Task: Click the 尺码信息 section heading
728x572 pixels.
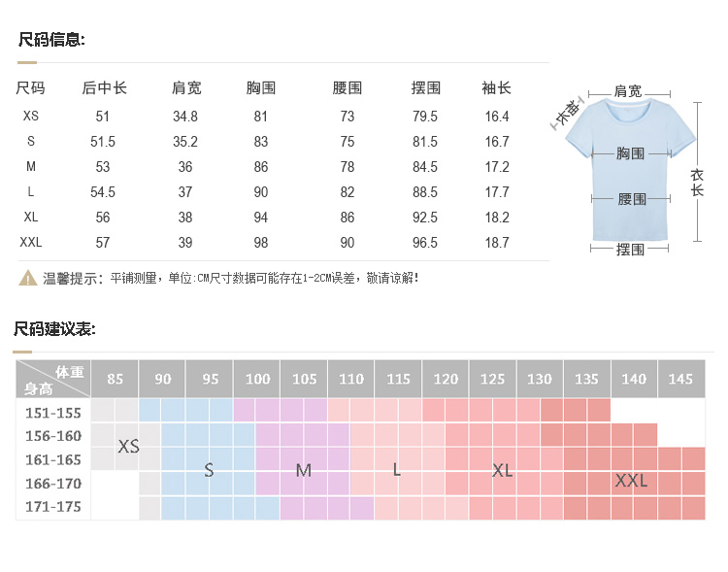Action: pos(52,40)
